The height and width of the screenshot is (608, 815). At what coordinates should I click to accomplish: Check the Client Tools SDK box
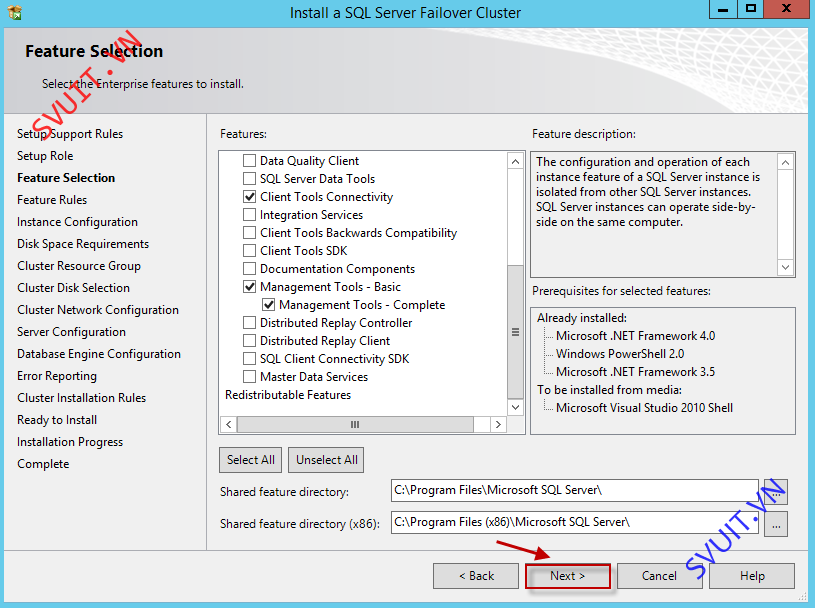tap(249, 251)
